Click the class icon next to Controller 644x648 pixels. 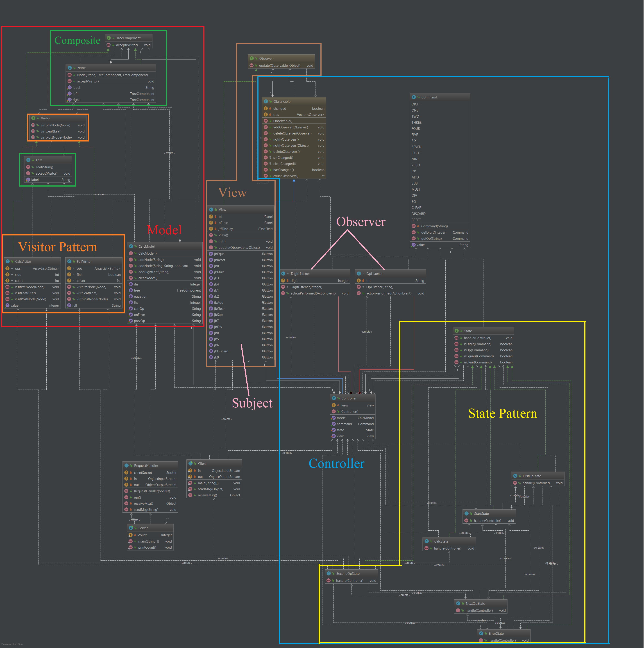click(x=334, y=398)
